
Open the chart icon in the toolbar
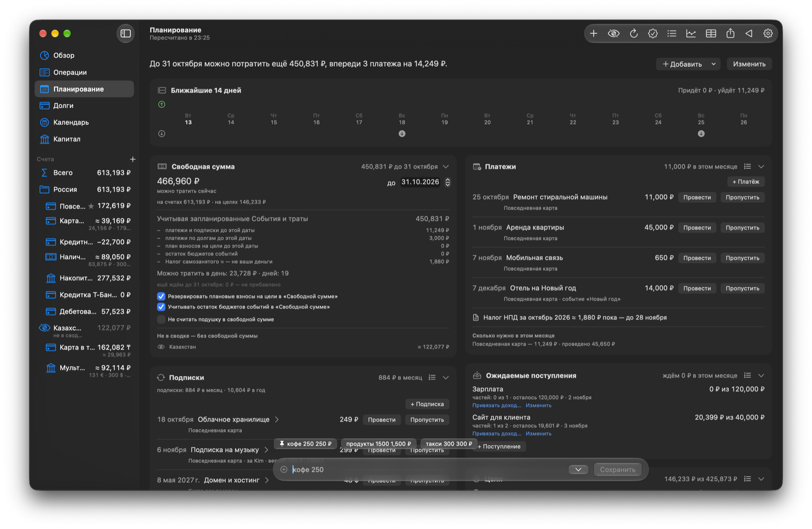click(691, 33)
